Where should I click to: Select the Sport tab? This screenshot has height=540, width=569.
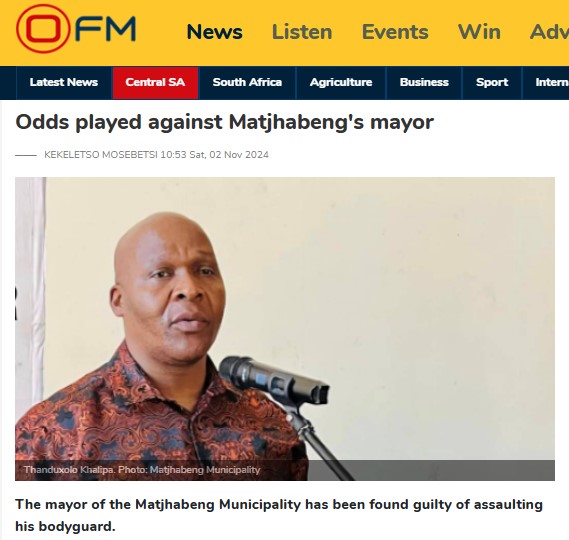click(492, 82)
